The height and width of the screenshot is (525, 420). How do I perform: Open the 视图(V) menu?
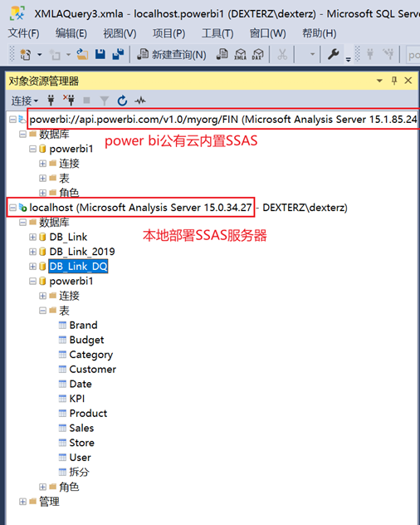120,33
